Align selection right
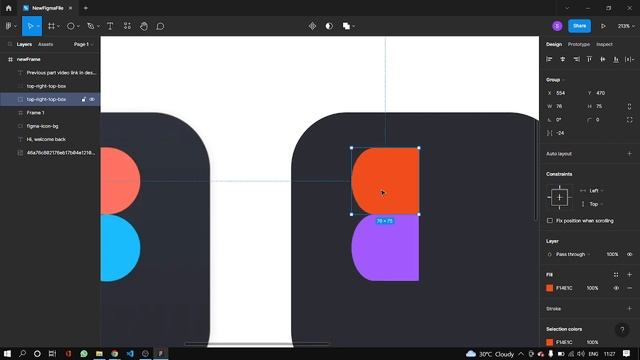 coord(576,59)
